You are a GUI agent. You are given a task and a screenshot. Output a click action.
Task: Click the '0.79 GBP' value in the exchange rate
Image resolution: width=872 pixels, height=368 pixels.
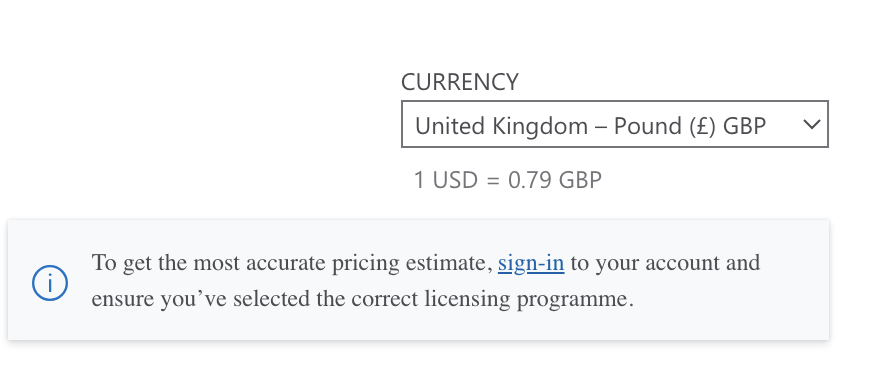[555, 180]
